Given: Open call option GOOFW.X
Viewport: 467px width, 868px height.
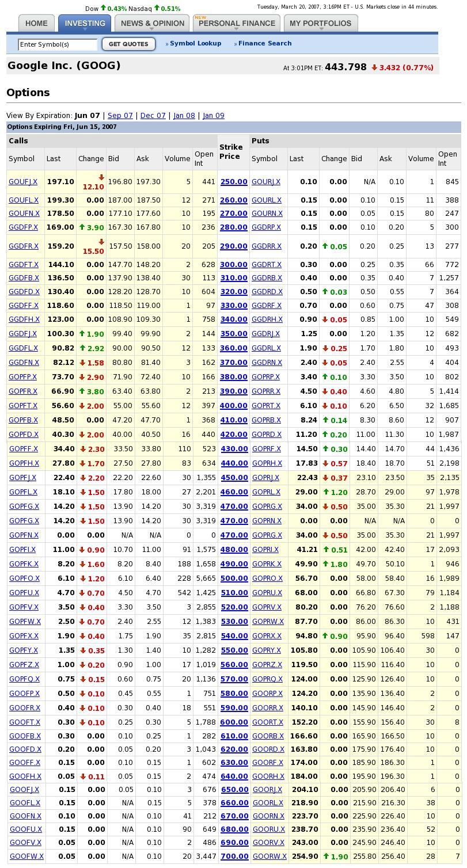Looking at the screenshot, I should tap(26, 856).
